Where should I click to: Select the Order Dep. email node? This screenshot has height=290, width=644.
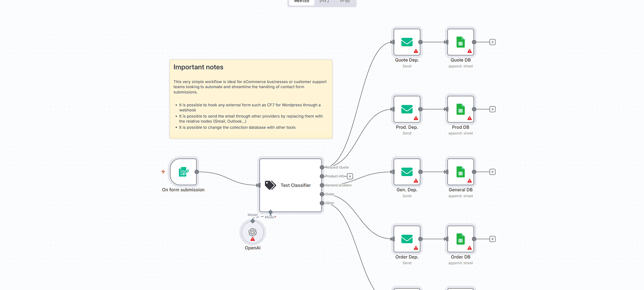pos(407,239)
